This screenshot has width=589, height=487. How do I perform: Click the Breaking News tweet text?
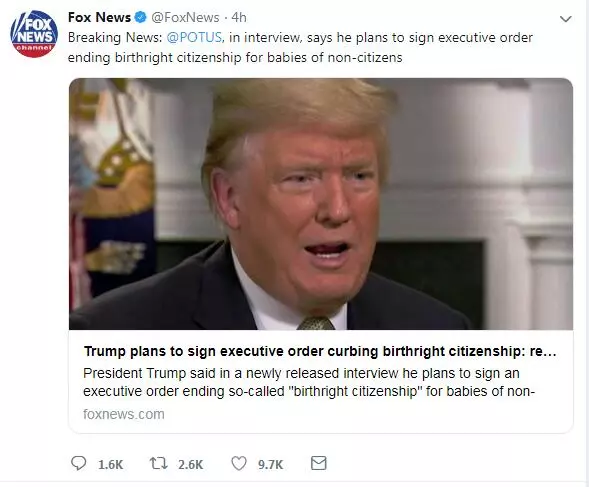click(300, 47)
